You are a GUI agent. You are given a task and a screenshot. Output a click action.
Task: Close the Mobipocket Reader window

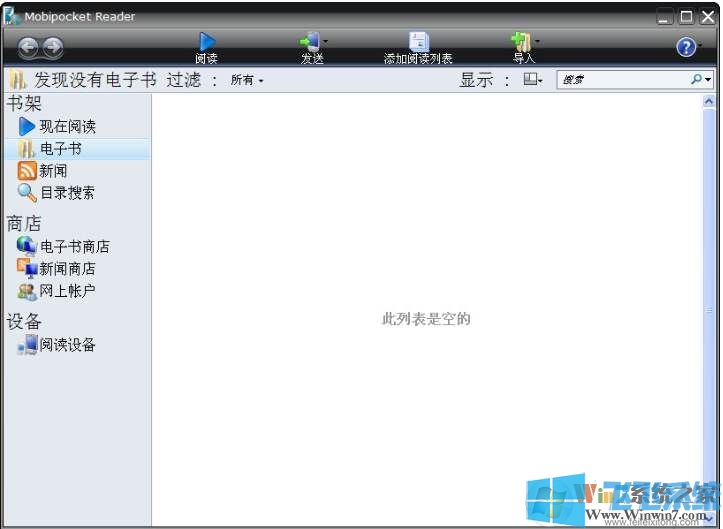(x=708, y=17)
